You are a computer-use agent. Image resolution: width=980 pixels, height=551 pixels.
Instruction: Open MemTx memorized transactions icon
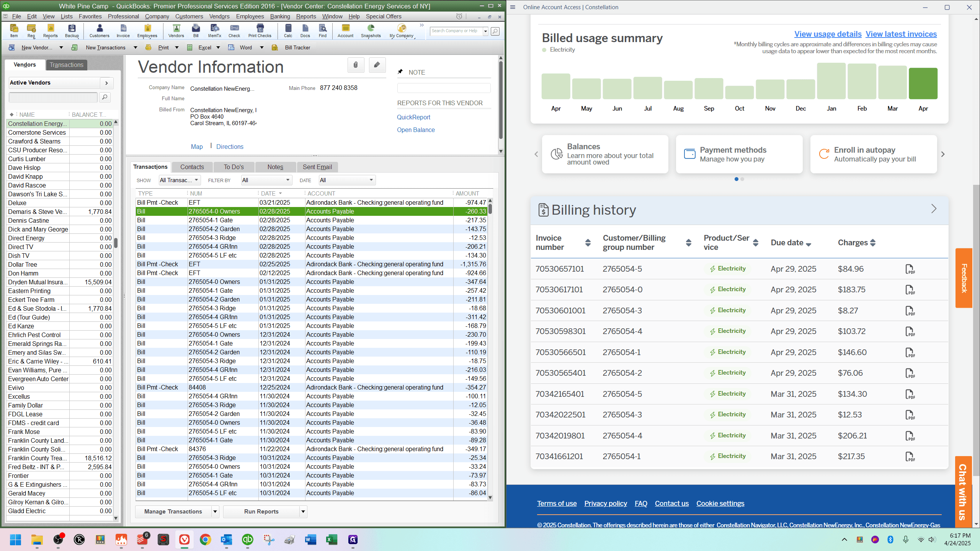214,31
